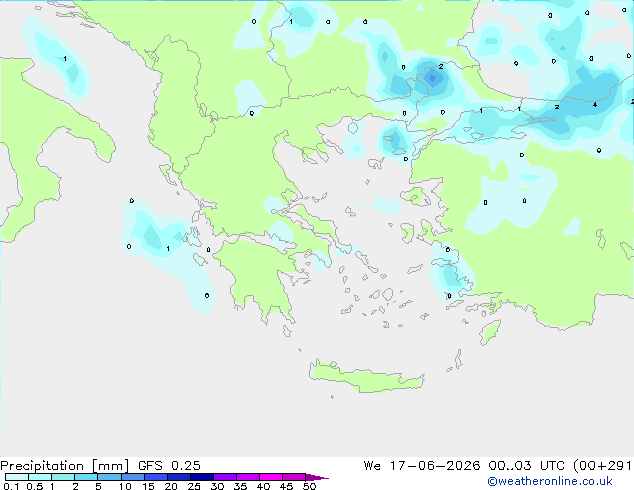Click the 25–30 mm navy legend swatch
The height and width of the screenshot is (490, 634).
coord(201,477)
